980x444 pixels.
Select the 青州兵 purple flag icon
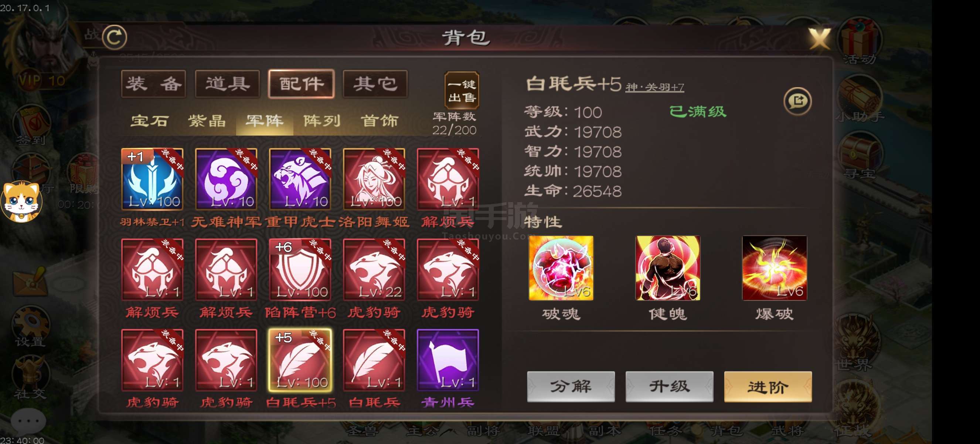point(448,360)
